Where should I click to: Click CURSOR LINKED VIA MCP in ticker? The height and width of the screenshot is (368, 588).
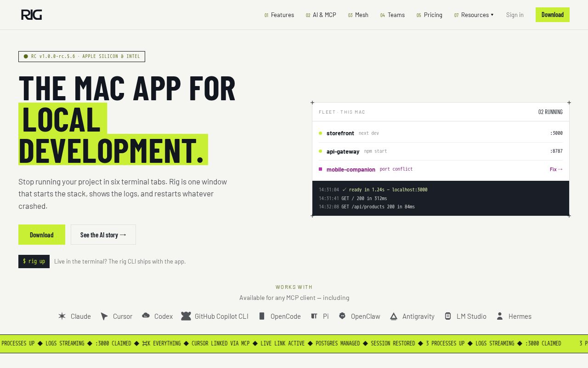[220, 344]
